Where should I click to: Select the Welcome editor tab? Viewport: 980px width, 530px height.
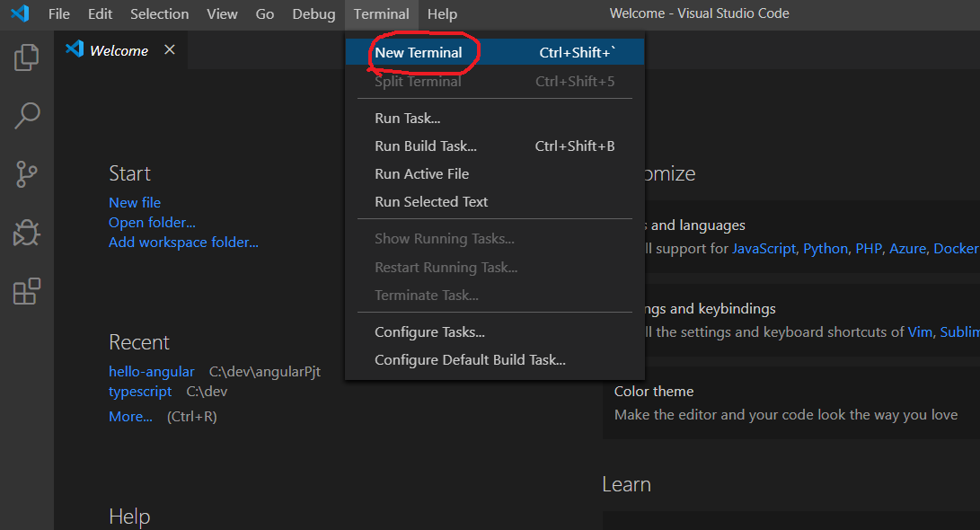[120, 50]
